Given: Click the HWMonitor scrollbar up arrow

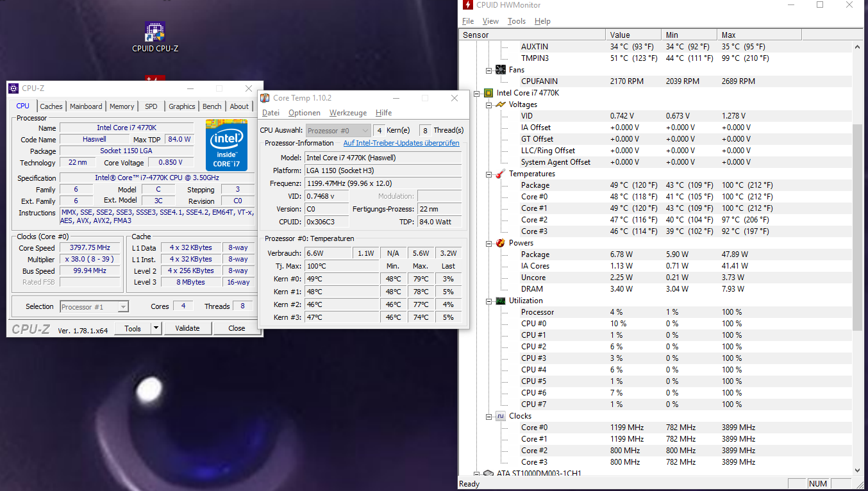Looking at the screenshot, I should pos(858,46).
